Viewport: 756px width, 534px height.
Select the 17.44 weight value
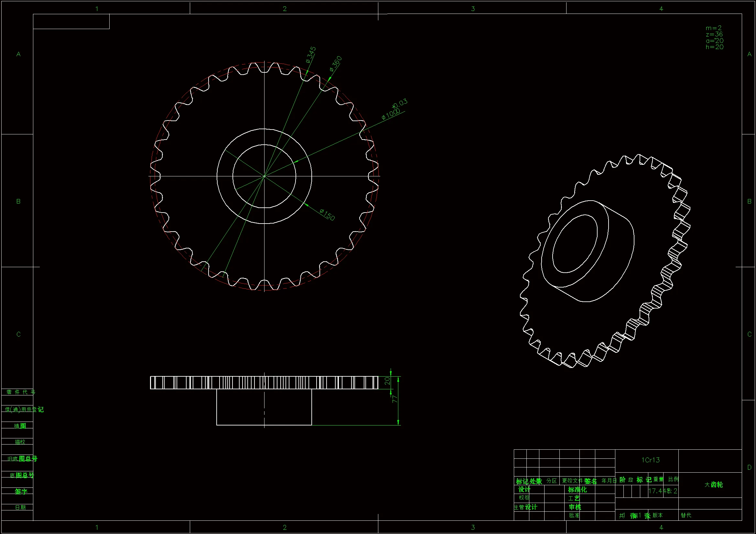coord(657,491)
